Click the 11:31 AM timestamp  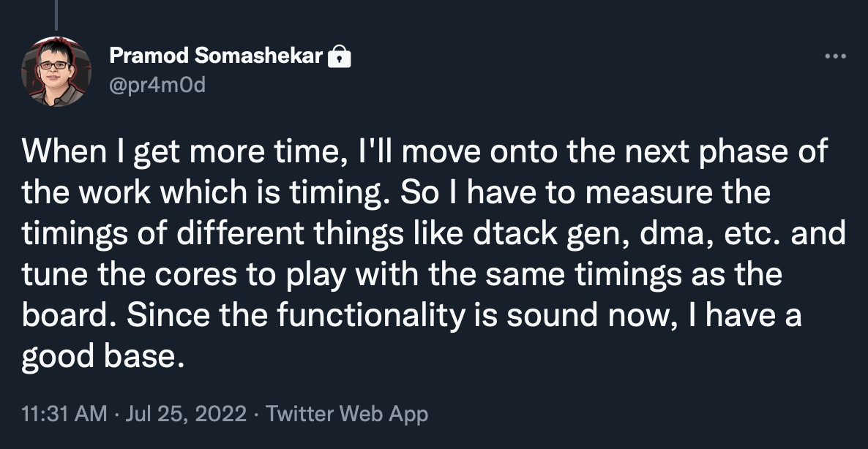tap(64, 414)
